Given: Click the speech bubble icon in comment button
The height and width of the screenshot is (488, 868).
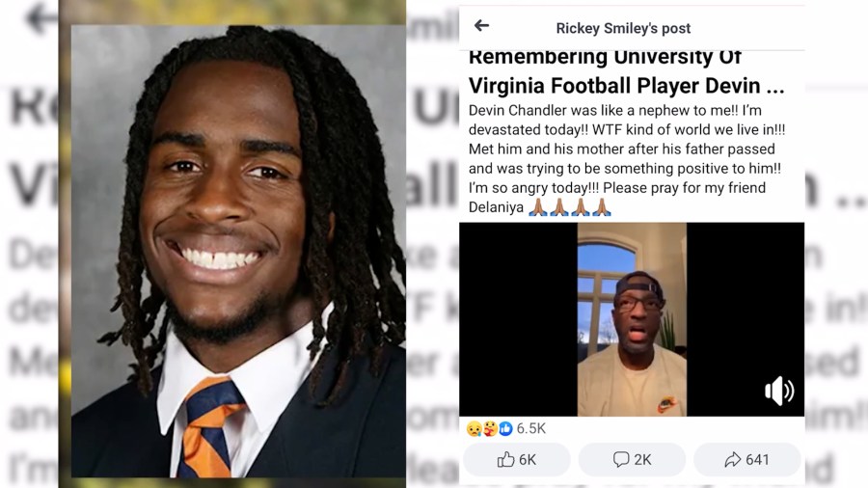Looking at the screenshot, I should (620, 459).
